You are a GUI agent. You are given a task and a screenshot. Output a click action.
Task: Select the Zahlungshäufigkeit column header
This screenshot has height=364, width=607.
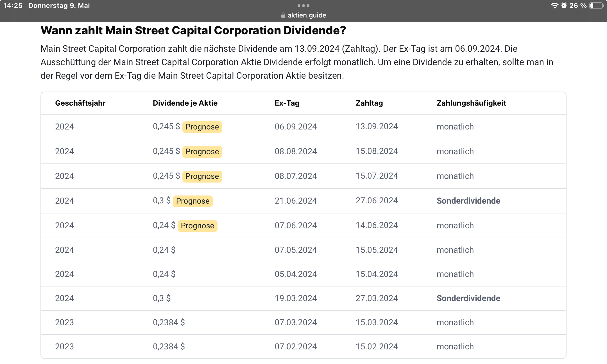point(471,103)
